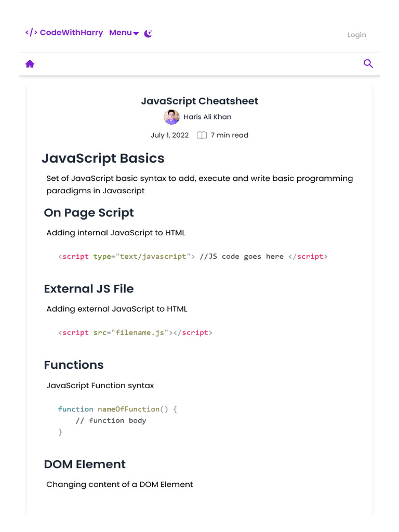Open search with the magnifier icon

(x=368, y=64)
